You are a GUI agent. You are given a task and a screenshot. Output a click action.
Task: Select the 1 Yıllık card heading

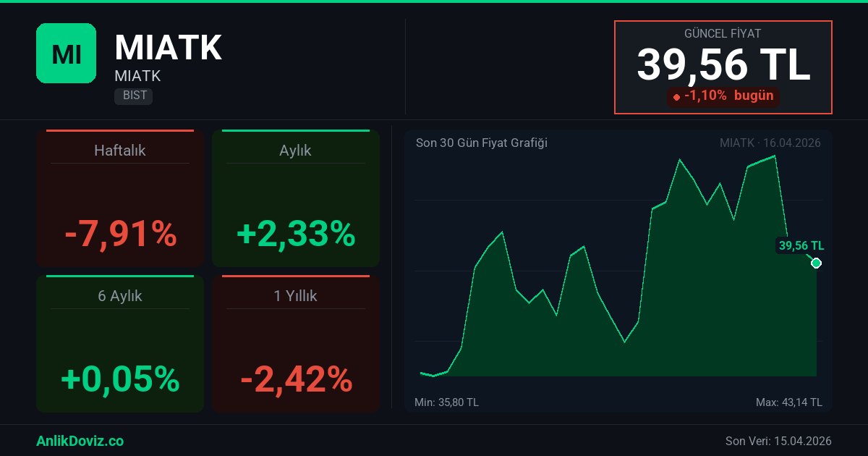pos(295,296)
